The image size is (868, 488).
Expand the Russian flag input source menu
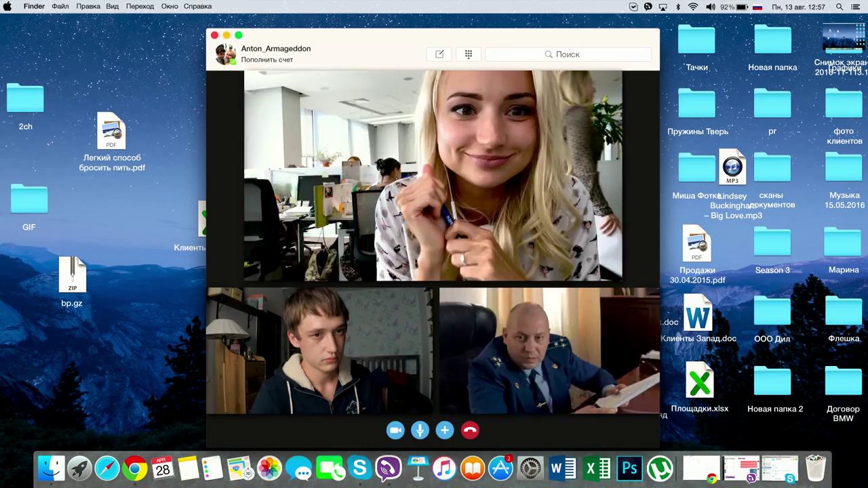coord(757,7)
